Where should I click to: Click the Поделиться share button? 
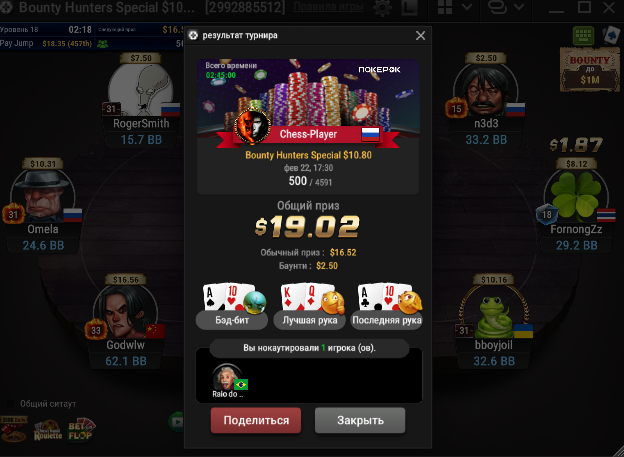[x=256, y=420]
